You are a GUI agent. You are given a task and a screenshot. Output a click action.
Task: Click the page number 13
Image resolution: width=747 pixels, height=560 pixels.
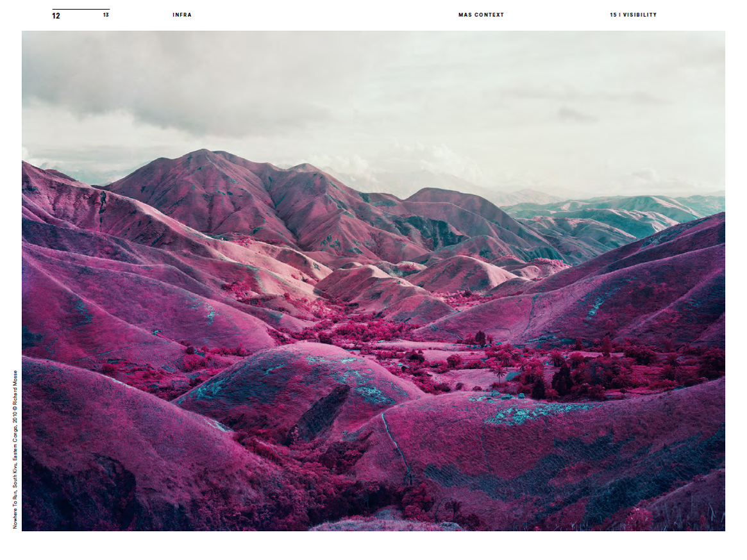[106, 15]
